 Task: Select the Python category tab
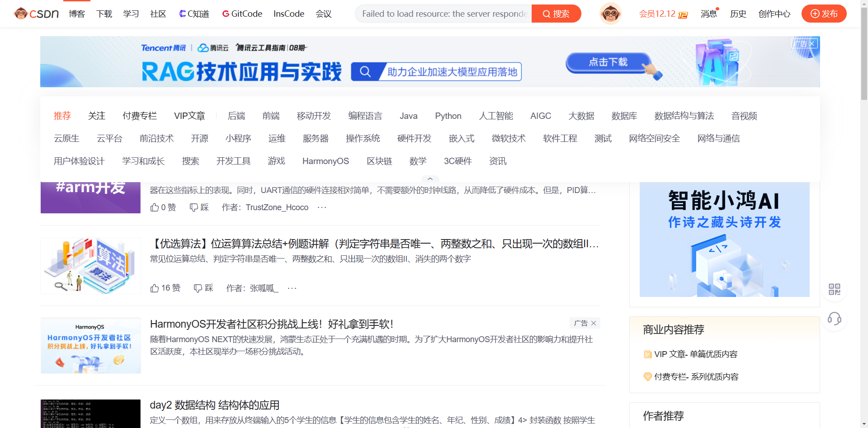click(448, 116)
